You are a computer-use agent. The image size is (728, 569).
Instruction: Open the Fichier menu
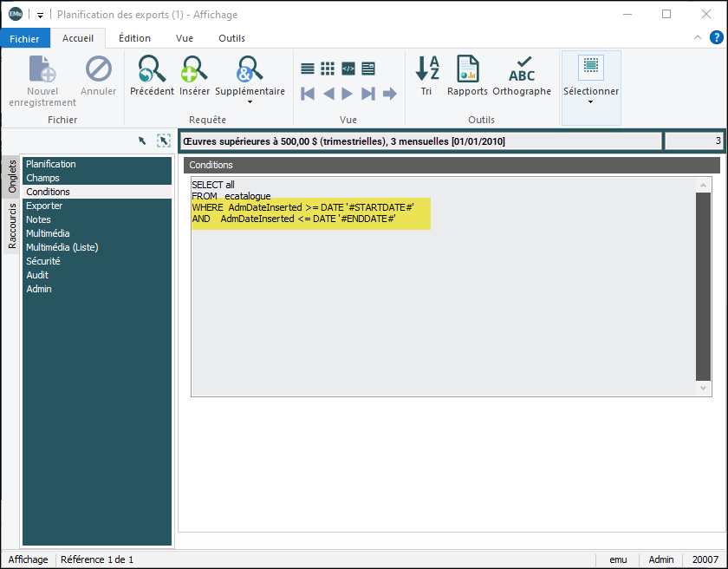25,38
